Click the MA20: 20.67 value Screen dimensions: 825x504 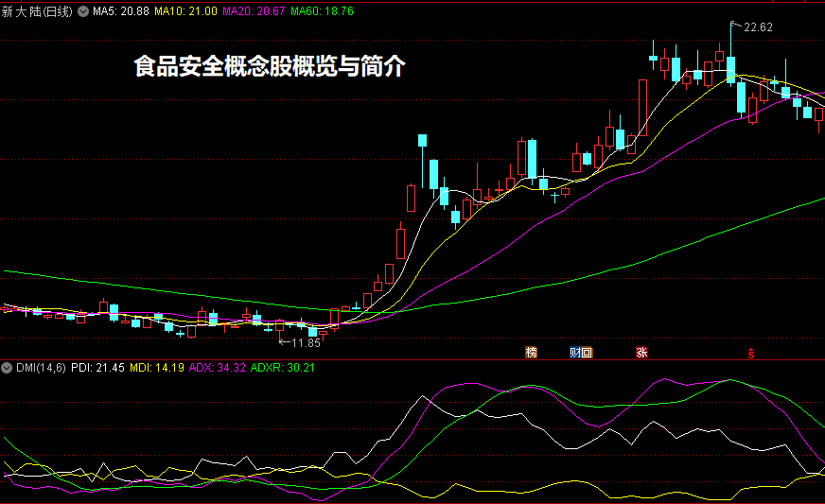(x=254, y=11)
